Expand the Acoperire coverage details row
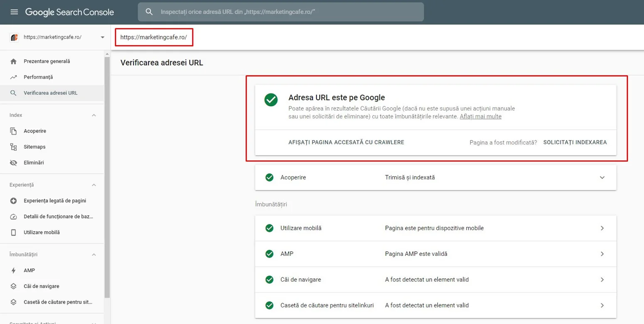This screenshot has width=644, height=324. [602, 177]
